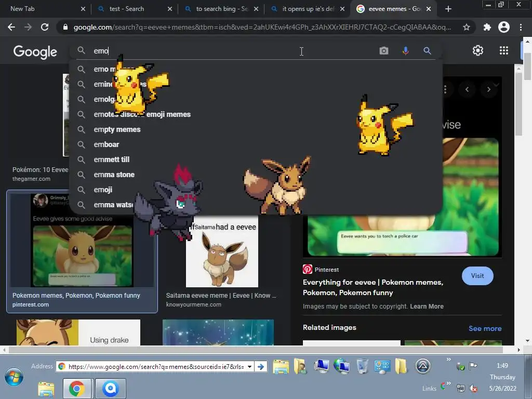Image resolution: width=532 pixels, height=399 pixels.
Task: Open Chrome's three-dot menu
Action: coord(521,27)
